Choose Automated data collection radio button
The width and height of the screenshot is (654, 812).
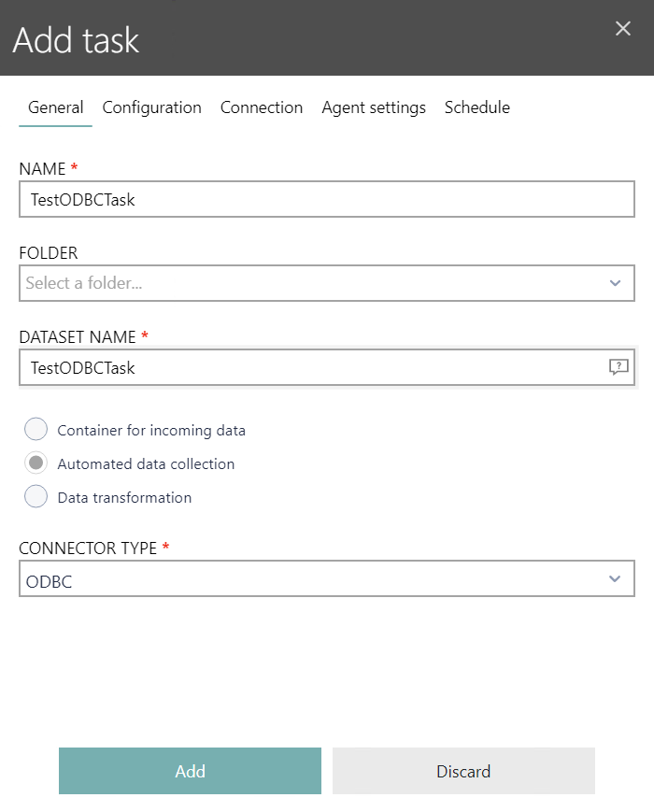point(36,463)
